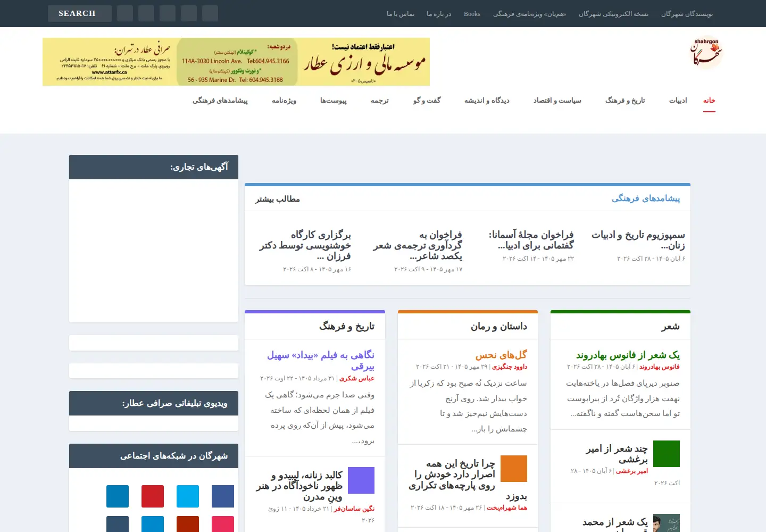The image size is (766, 532).
Task: Click the شعر column heading
Action: tap(670, 326)
